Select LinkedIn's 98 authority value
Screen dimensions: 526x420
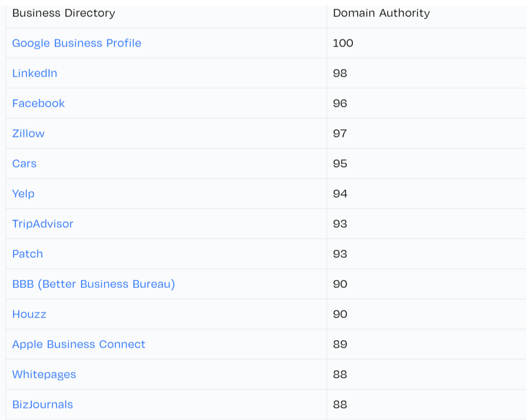tap(340, 73)
